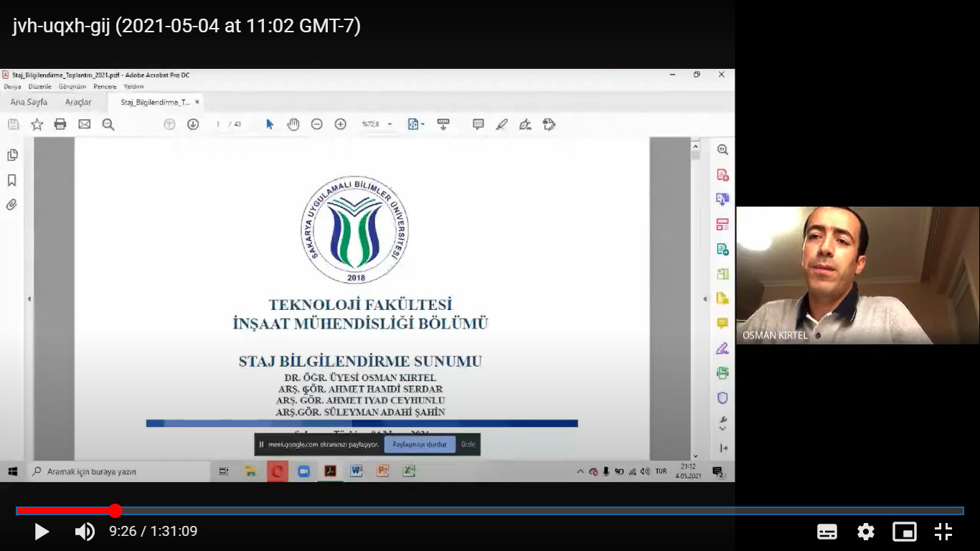Image resolution: width=980 pixels, height=551 pixels.
Task: Click the pink Organize Pages tool icon
Action: pyautogui.click(x=722, y=225)
